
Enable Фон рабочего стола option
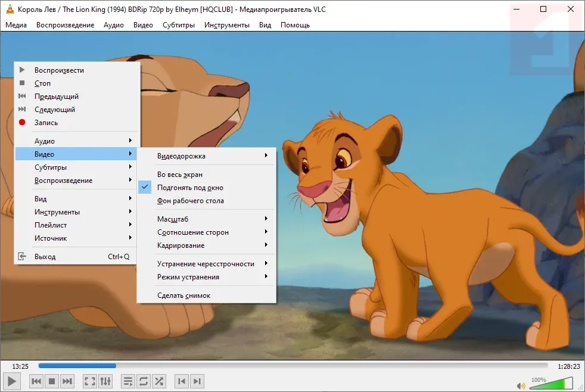(206, 201)
